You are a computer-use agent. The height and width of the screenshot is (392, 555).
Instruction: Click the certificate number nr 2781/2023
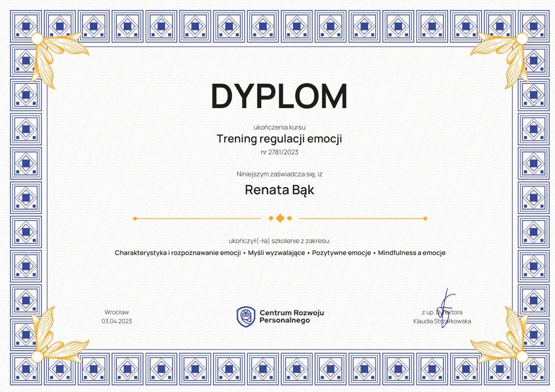pyautogui.click(x=279, y=152)
